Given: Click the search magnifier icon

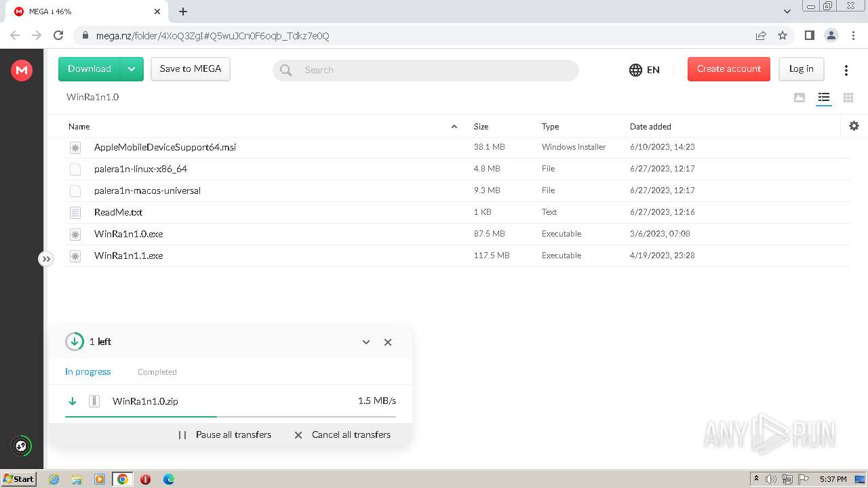Looking at the screenshot, I should (x=286, y=70).
